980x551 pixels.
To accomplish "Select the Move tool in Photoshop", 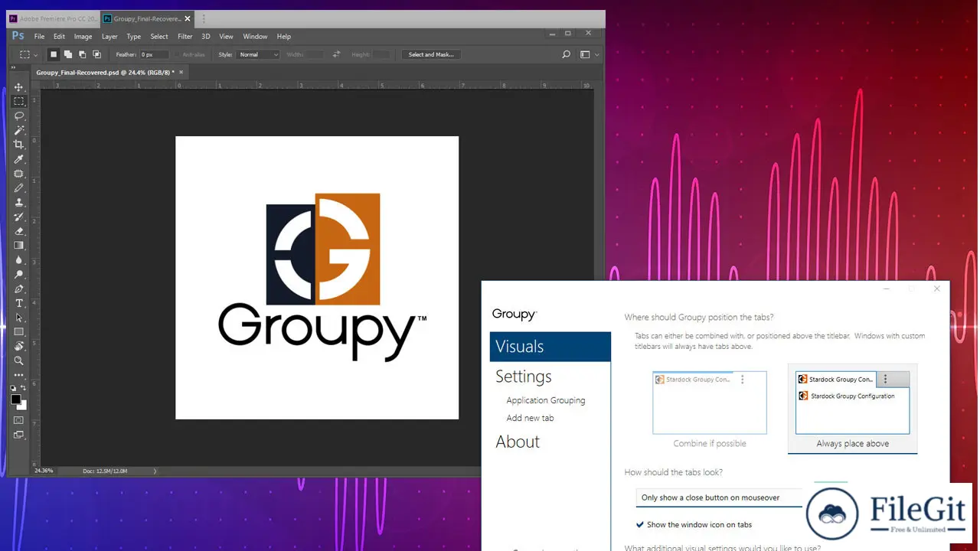I will (19, 87).
